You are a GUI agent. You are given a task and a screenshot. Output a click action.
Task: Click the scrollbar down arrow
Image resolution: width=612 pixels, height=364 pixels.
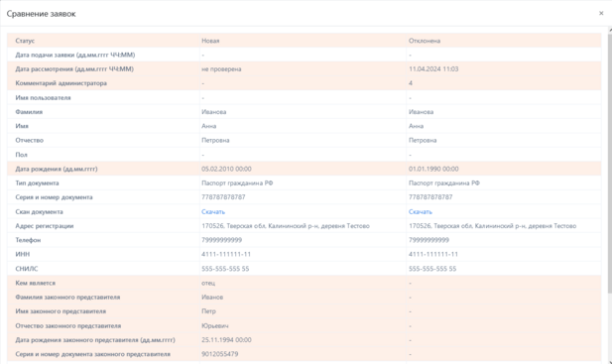tap(610, 361)
